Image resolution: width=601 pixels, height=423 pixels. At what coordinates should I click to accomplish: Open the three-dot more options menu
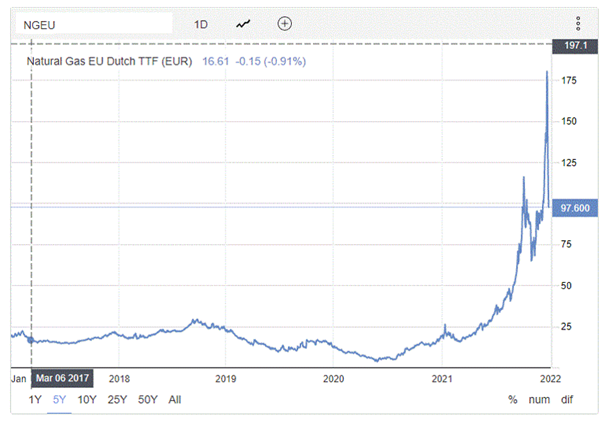[579, 24]
